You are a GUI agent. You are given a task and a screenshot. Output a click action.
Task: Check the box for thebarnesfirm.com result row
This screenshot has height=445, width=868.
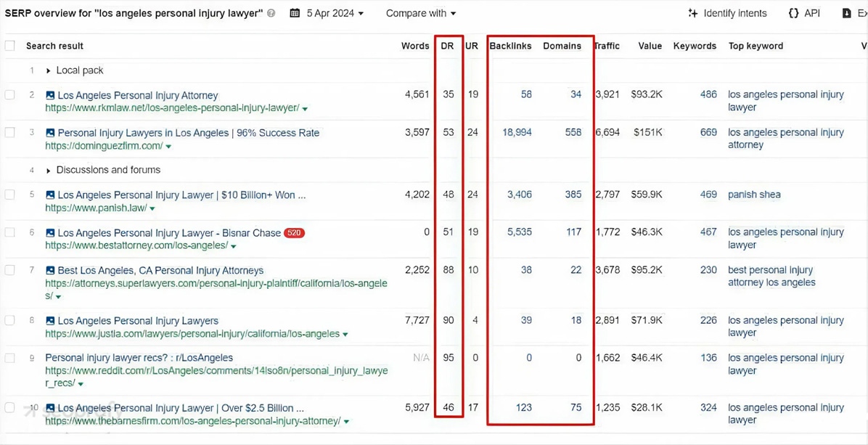tap(10, 407)
